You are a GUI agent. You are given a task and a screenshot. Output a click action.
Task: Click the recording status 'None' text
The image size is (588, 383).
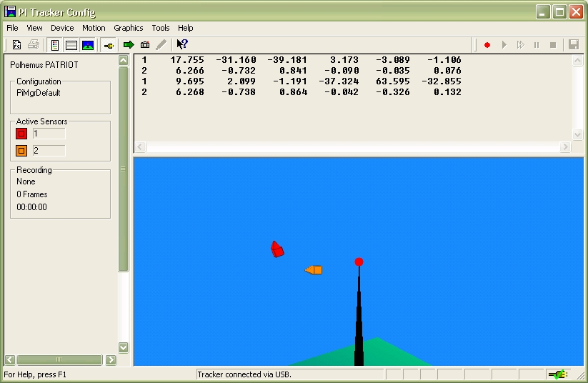[26, 181]
